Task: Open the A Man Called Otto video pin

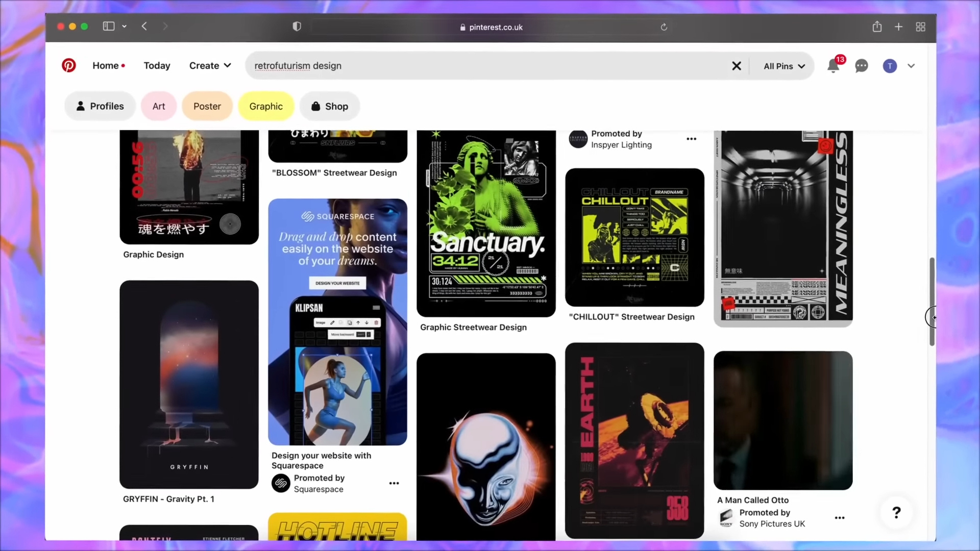Action: pos(783,420)
